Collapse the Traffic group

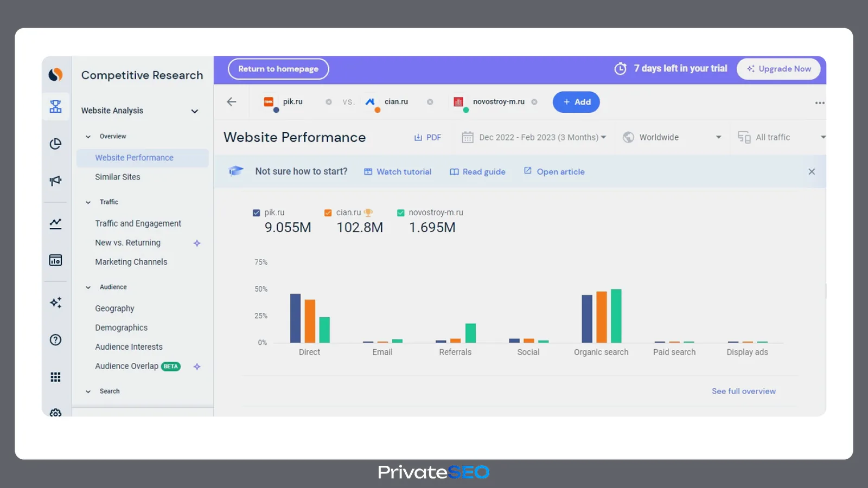coord(88,202)
